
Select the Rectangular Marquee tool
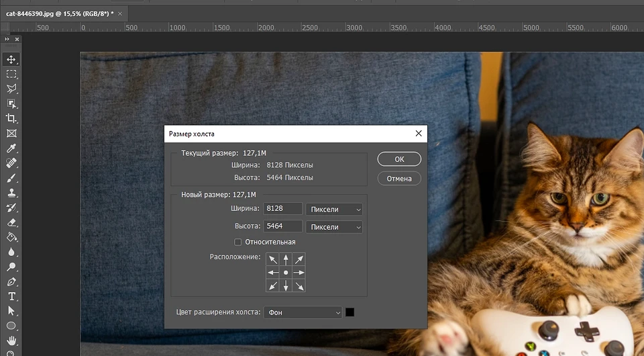tap(11, 75)
